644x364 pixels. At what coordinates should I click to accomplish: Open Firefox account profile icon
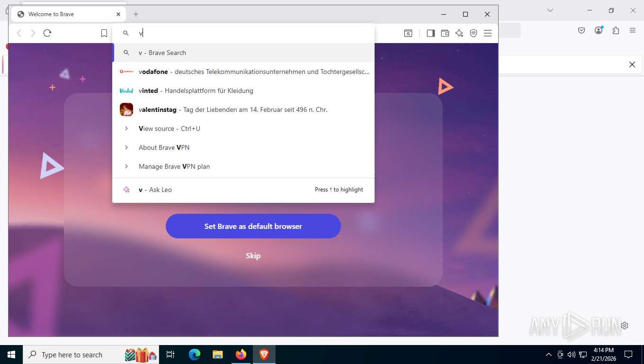[599, 30]
